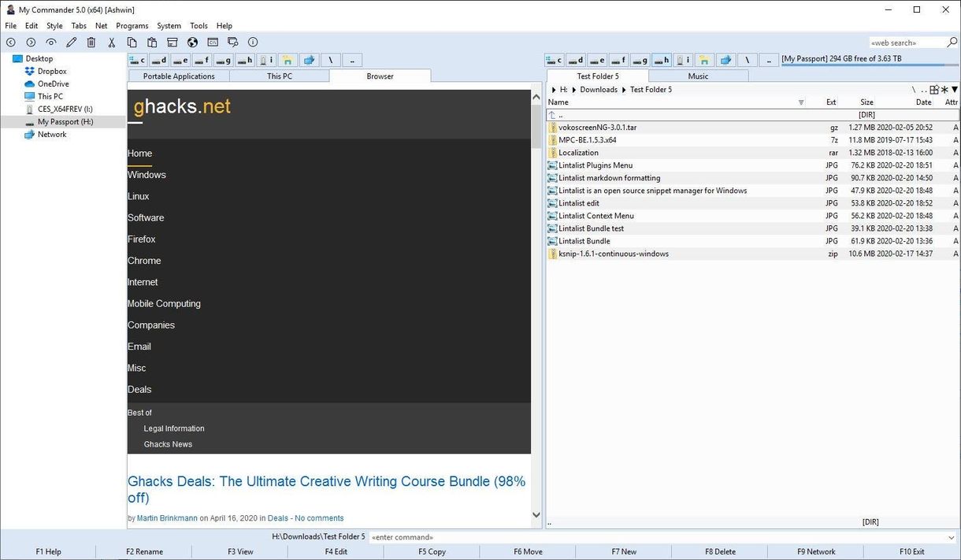Click the Forward navigation toolbar icon
This screenshot has height=560, width=961.
point(31,43)
